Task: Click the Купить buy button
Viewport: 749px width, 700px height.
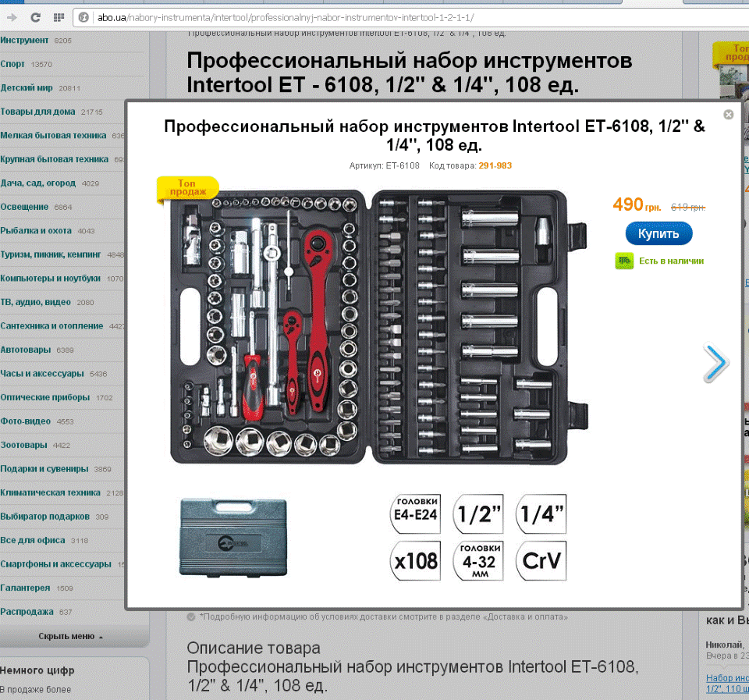Action: click(x=658, y=233)
